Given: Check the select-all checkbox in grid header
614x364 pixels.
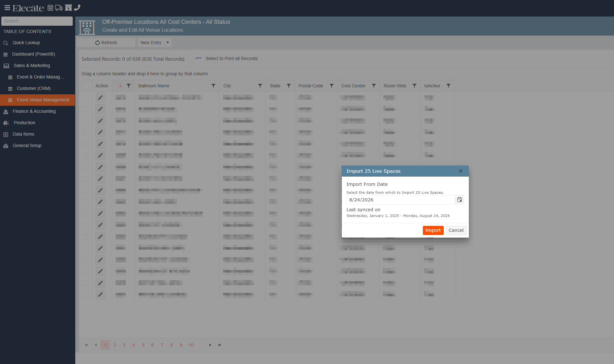Looking at the screenshot, I should click(85, 86).
